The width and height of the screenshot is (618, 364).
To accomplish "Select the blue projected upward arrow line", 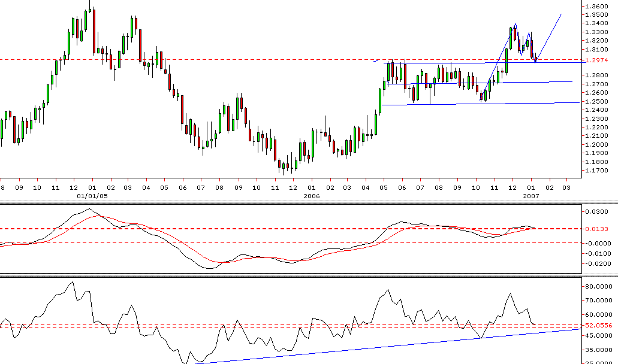I will (x=548, y=37).
